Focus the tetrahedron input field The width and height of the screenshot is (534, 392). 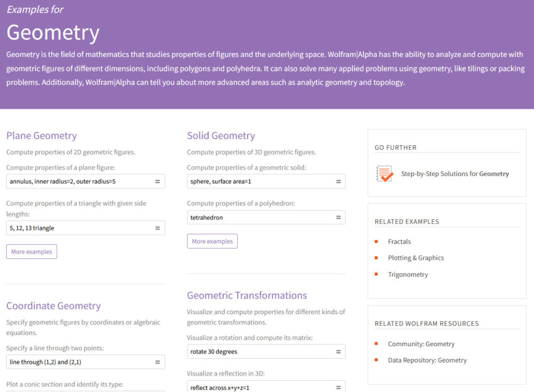[266, 217]
